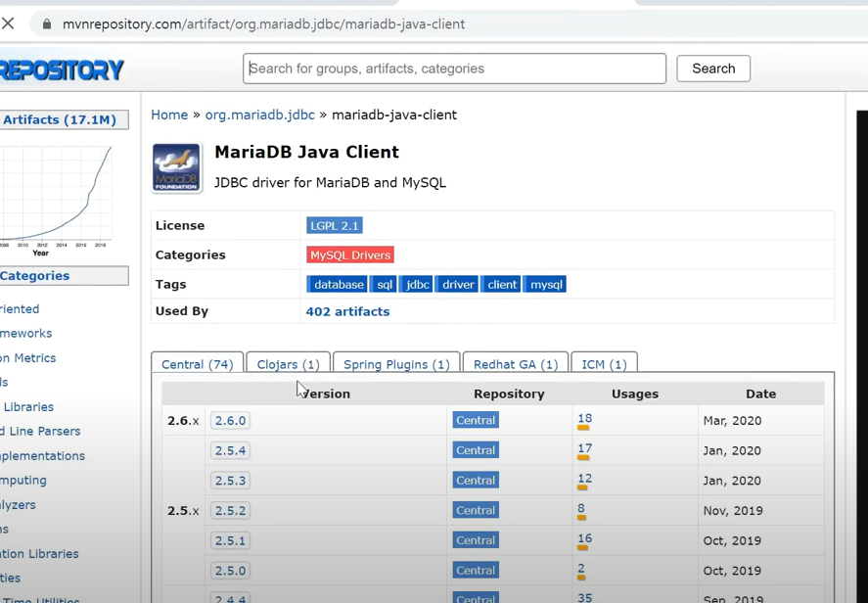Open version 2.5.2

click(230, 510)
